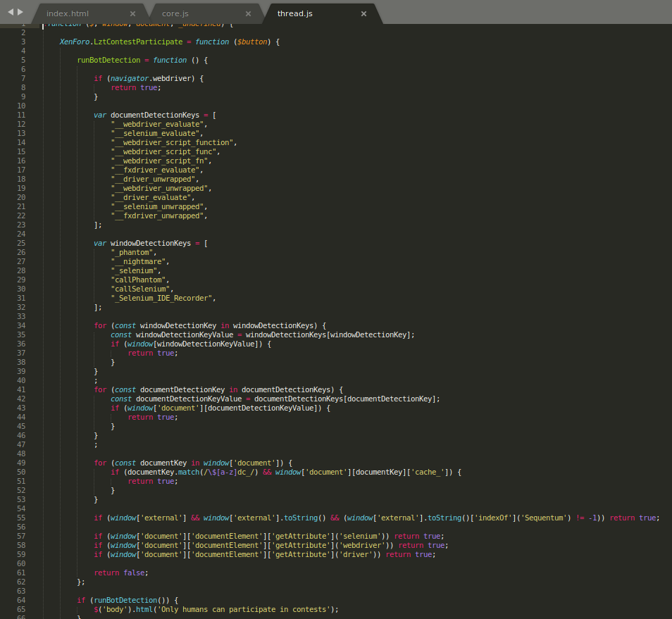Viewport: 672px width, 619px height.
Task: Click the "_phantom" string
Action: click(x=132, y=253)
